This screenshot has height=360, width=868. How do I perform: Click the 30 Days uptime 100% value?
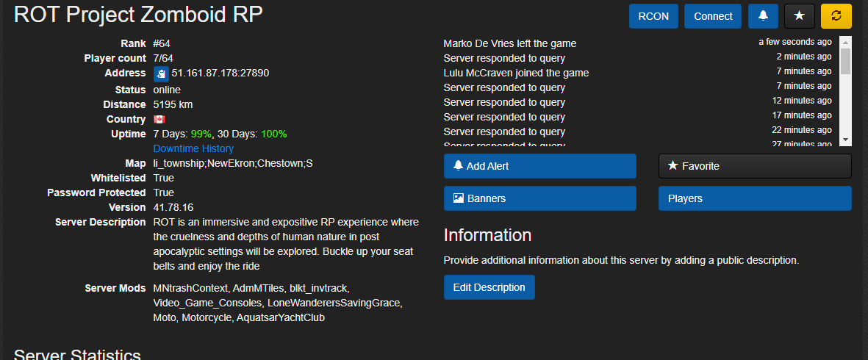click(273, 134)
